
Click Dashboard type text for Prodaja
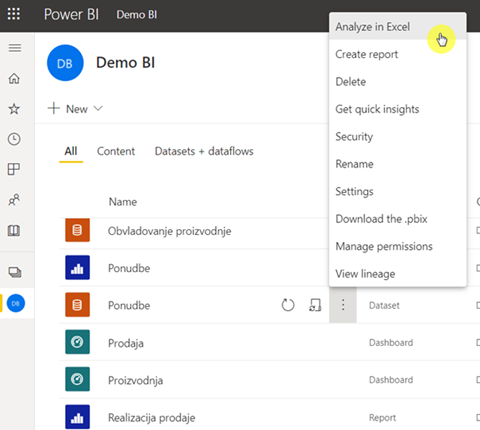coord(391,343)
